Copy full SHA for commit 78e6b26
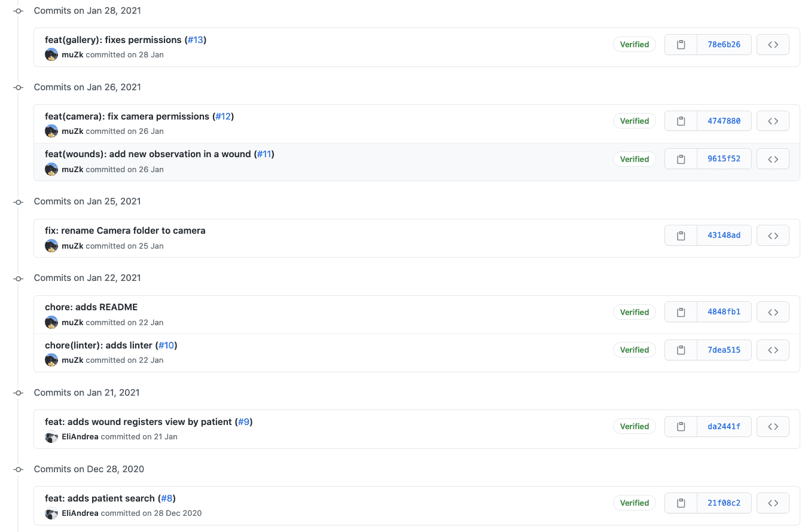This screenshot has width=811, height=532. pyautogui.click(x=681, y=45)
